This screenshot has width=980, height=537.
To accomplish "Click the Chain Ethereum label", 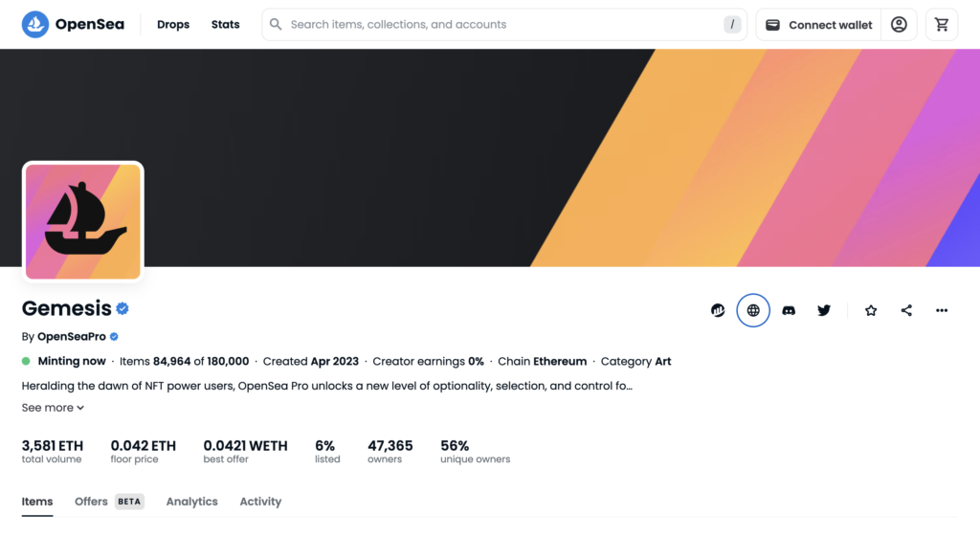I will point(542,361).
